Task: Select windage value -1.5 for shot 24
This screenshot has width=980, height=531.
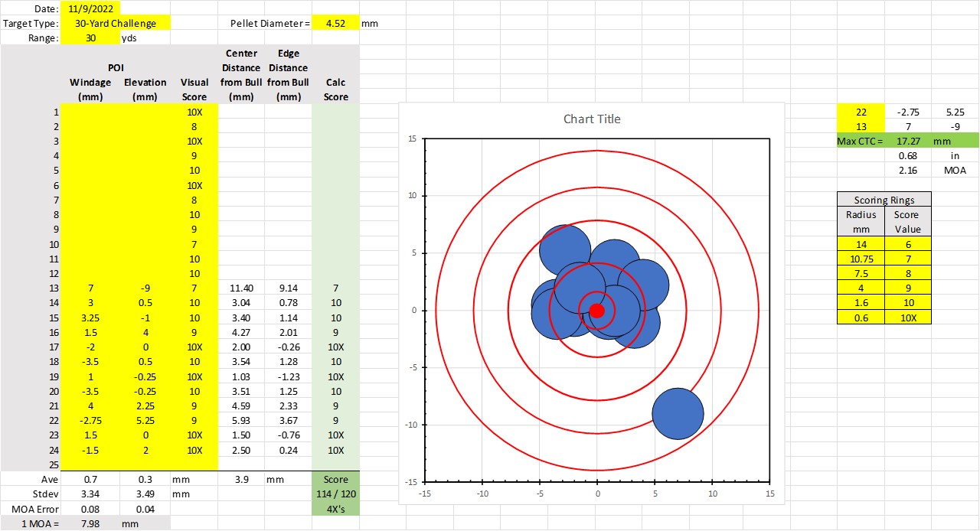Action: [90, 450]
